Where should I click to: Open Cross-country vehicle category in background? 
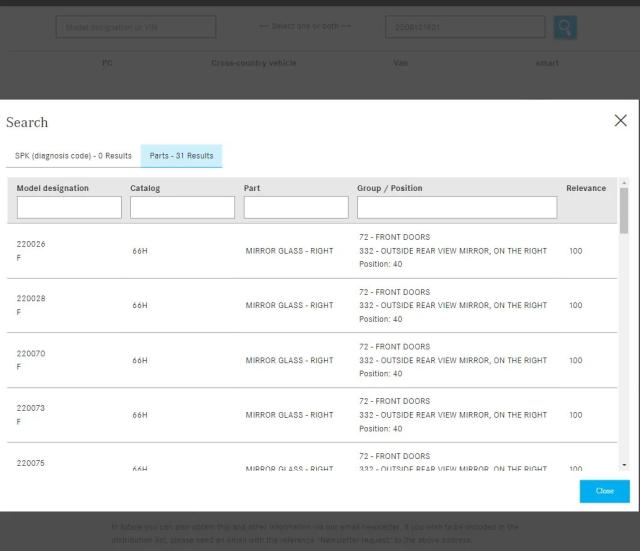click(x=253, y=63)
